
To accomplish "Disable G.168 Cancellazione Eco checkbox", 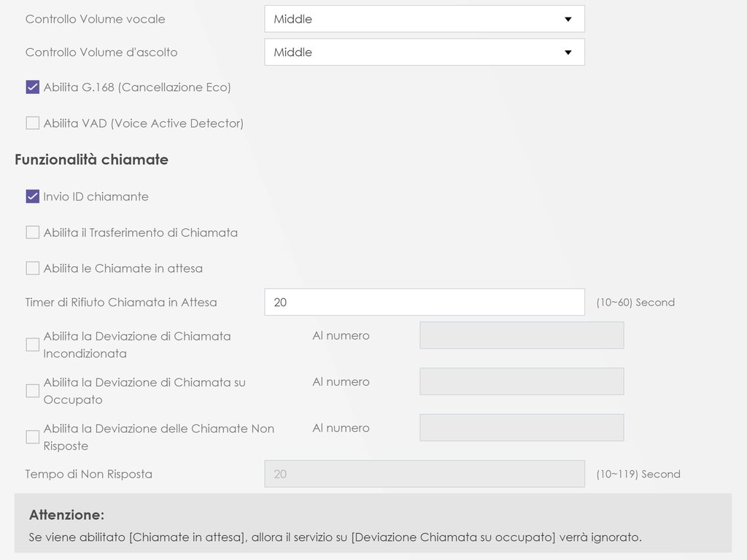I will click(33, 87).
